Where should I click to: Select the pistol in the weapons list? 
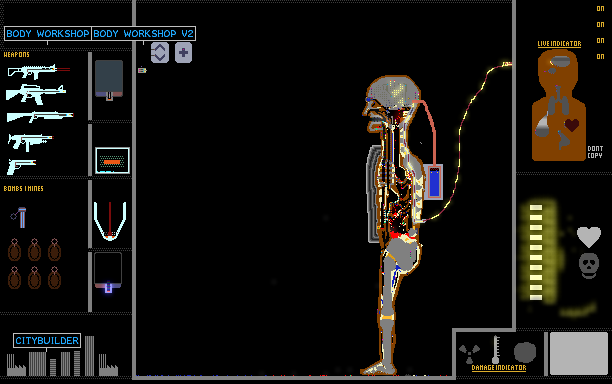21,166
